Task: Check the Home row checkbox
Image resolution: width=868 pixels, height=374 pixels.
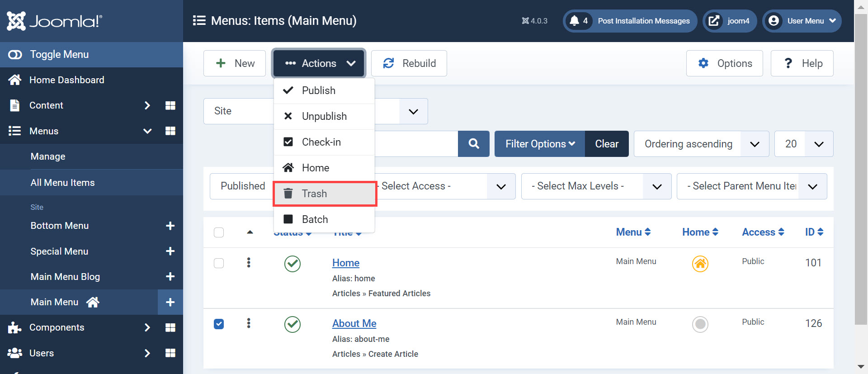Action: pyautogui.click(x=219, y=263)
